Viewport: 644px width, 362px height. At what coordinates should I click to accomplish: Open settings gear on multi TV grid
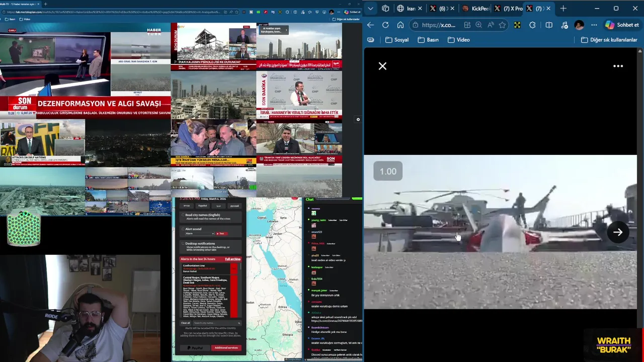(x=358, y=120)
